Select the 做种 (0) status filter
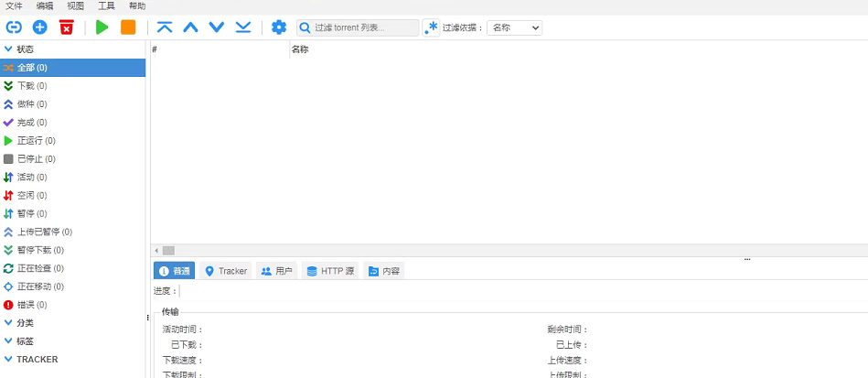The image size is (868, 378). [x=72, y=104]
